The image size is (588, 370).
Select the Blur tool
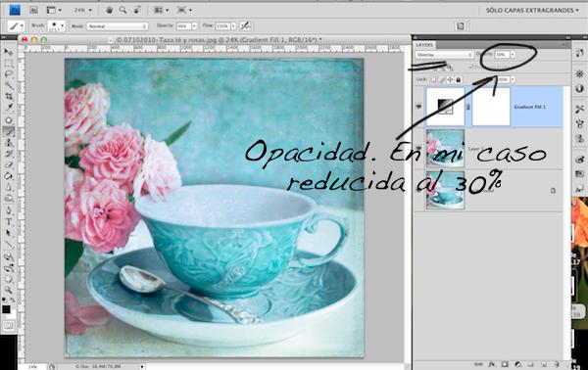click(8, 188)
